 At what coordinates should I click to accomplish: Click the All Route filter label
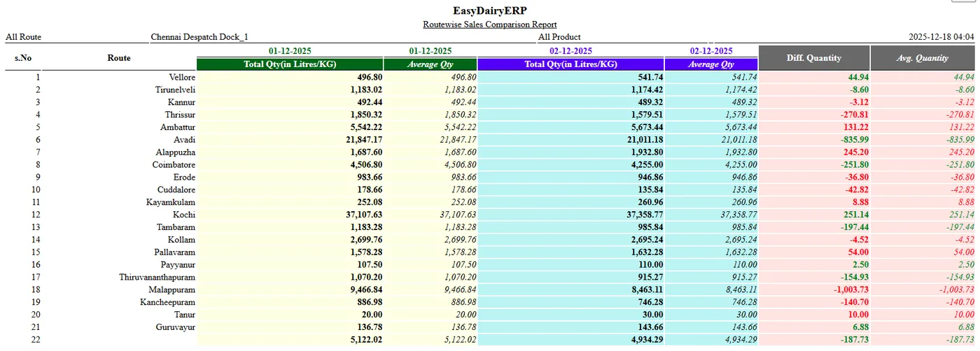coord(23,37)
